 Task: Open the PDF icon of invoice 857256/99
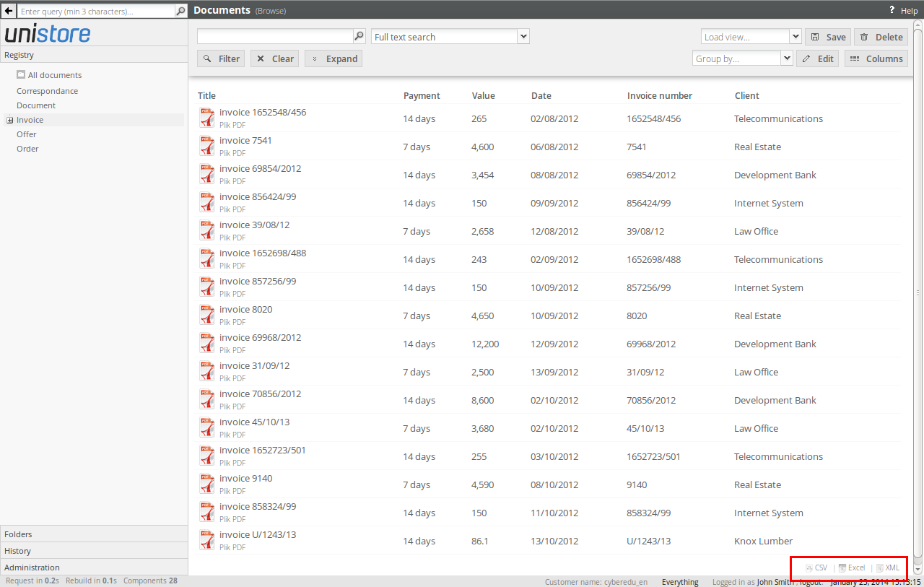pyautogui.click(x=207, y=287)
